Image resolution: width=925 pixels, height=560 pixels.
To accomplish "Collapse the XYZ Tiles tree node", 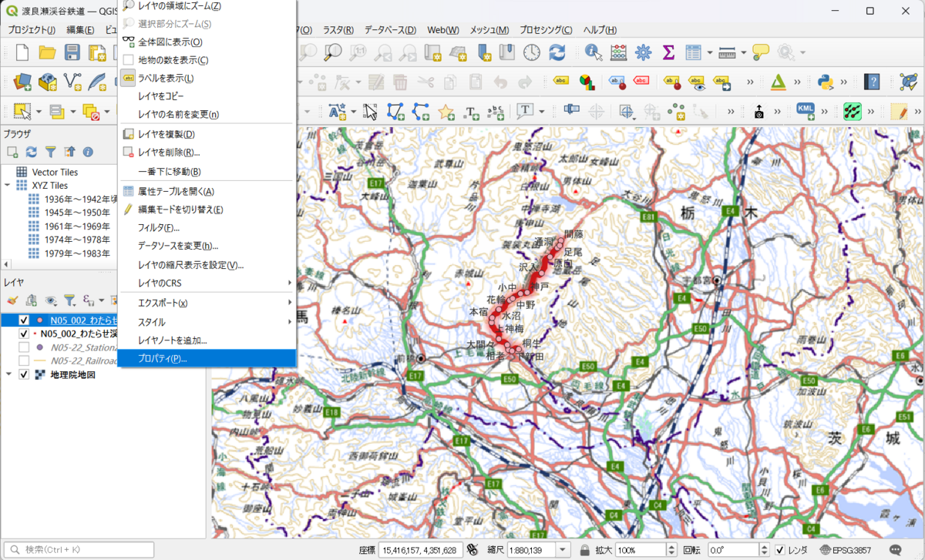I will click(7, 186).
